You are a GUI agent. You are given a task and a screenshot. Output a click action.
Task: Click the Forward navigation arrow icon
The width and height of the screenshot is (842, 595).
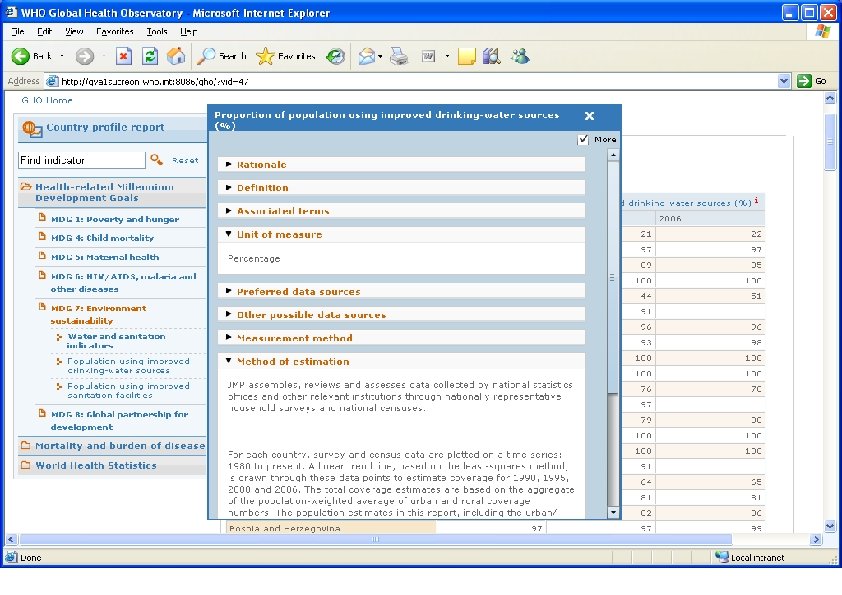(84, 56)
